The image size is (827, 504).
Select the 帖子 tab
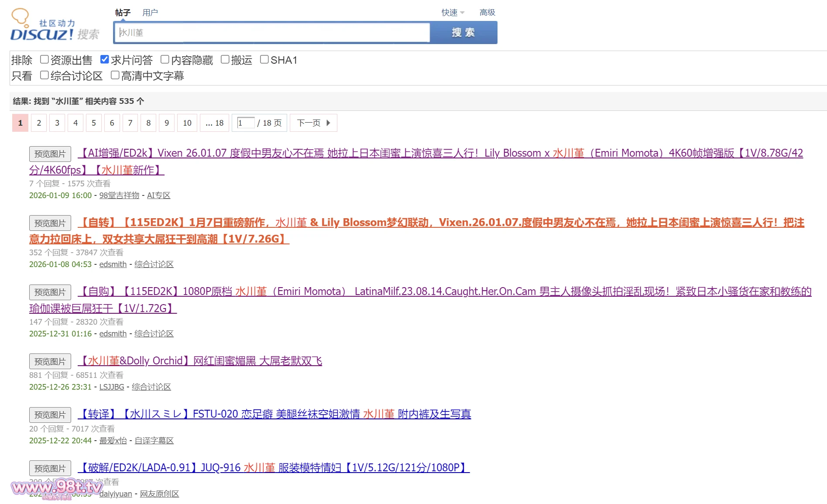click(123, 13)
